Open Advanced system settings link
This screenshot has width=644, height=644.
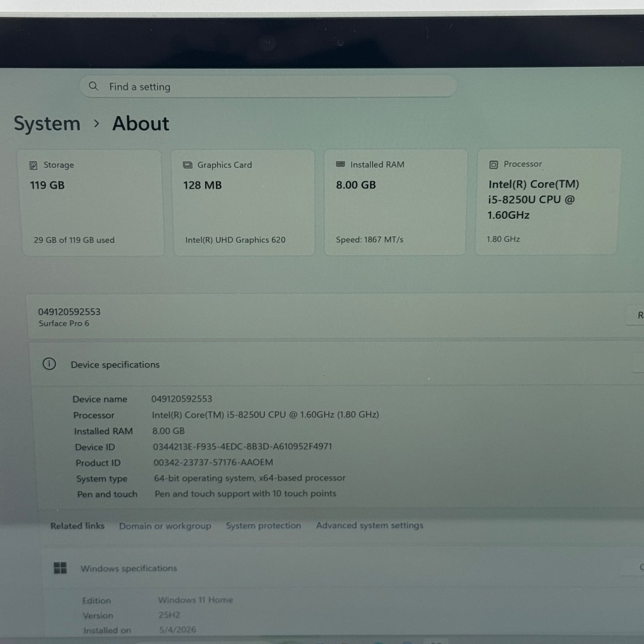(369, 525)
